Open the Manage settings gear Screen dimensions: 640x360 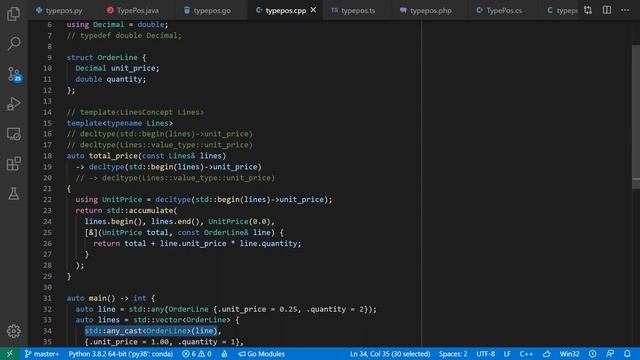[x=13, y=331]
